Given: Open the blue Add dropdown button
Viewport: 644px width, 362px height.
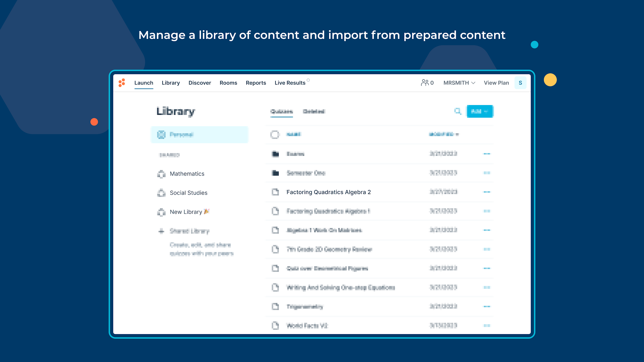Looking at the screenshot, I should click(x=480, y=111).
